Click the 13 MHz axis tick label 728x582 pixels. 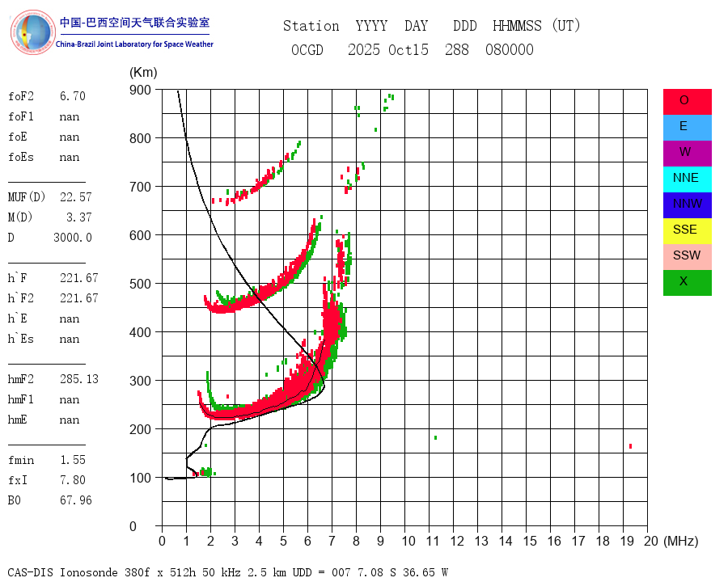481,541
